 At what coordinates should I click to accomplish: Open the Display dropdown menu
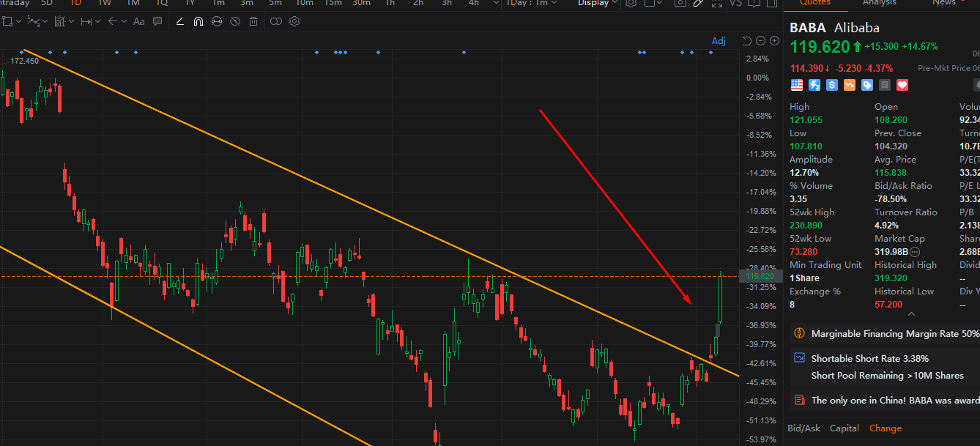coord(598,3)
